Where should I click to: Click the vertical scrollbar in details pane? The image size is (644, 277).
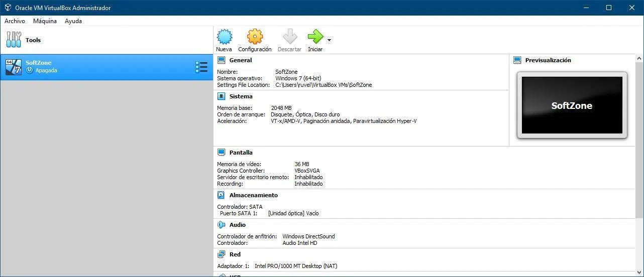click(x=639, y=141)
